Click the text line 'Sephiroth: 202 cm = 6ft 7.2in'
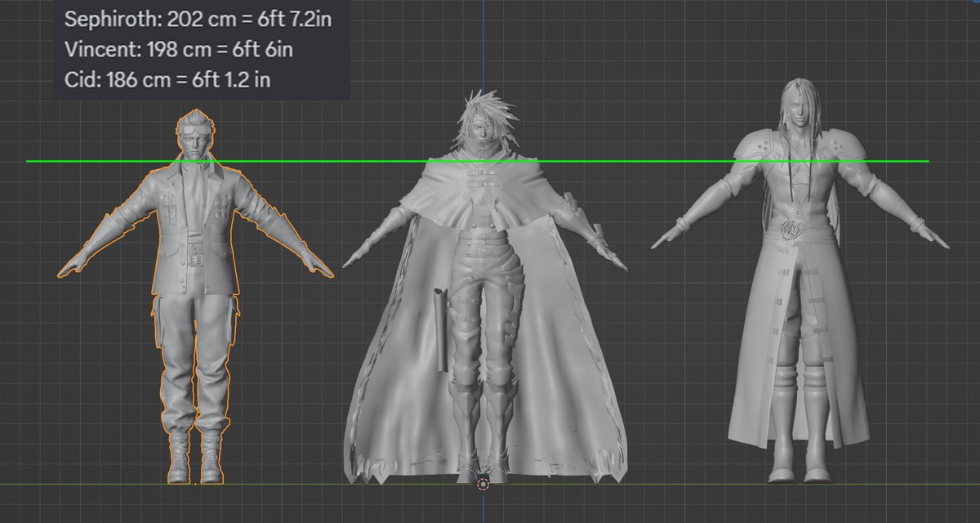The height and width of the screenshot is (523, 980). [x=198, y=19]
